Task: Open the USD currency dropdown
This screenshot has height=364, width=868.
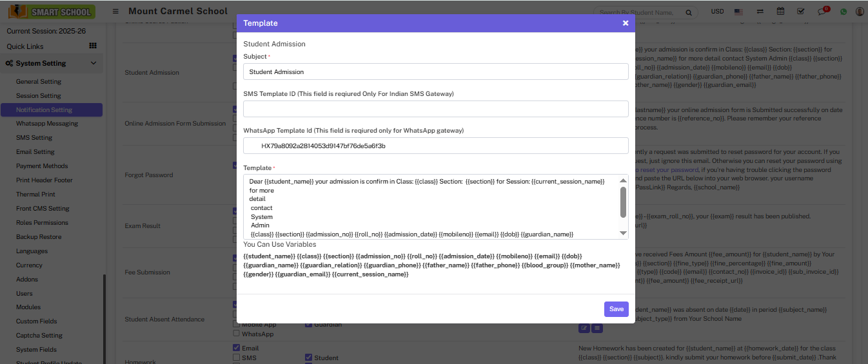Action: click(717, 12)
